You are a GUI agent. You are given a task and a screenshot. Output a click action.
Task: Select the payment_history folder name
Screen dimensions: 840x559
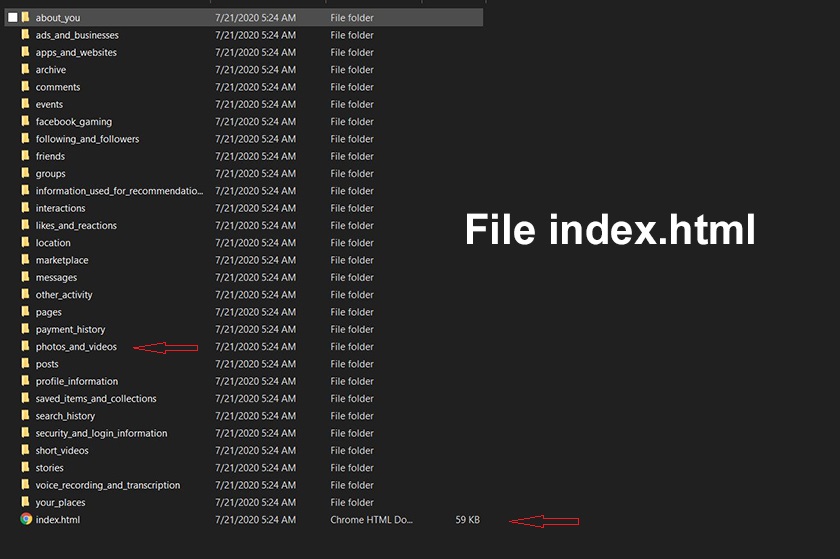click(x=70, y=329)
